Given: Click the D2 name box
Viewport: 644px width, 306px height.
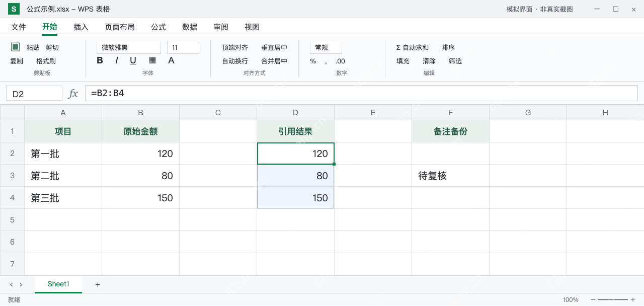Looking at the screenshot, I should pyautogui.click(x=34, y=94).
